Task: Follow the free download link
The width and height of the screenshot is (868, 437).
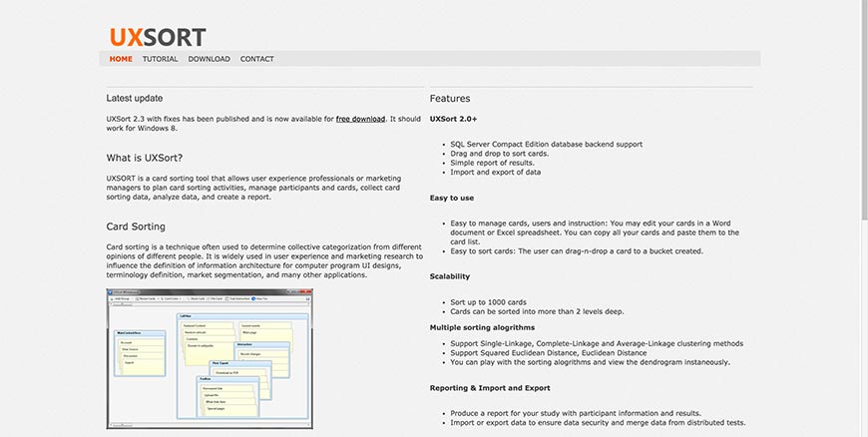Action: [360, 119]
